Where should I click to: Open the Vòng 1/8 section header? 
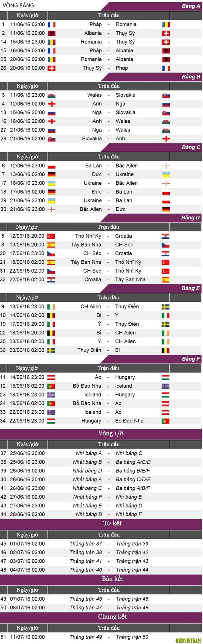[111, 433]
